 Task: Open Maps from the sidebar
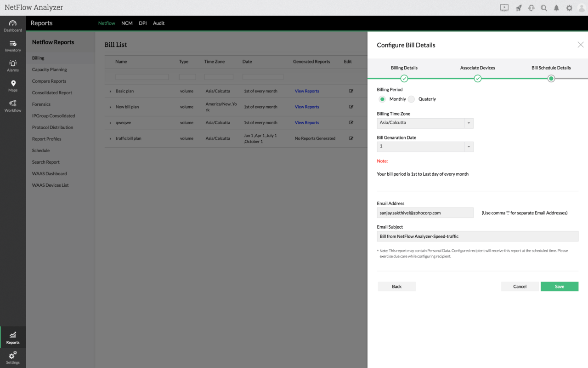(13, 86)
